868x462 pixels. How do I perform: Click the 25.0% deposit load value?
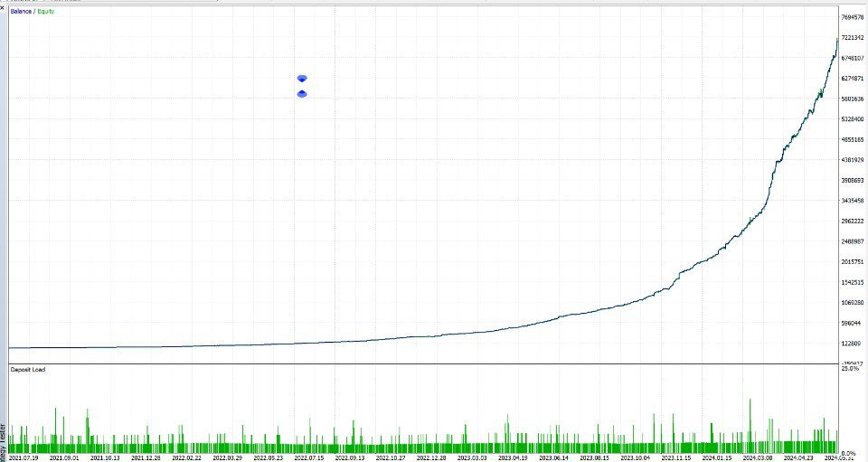(x=850, y=368)
